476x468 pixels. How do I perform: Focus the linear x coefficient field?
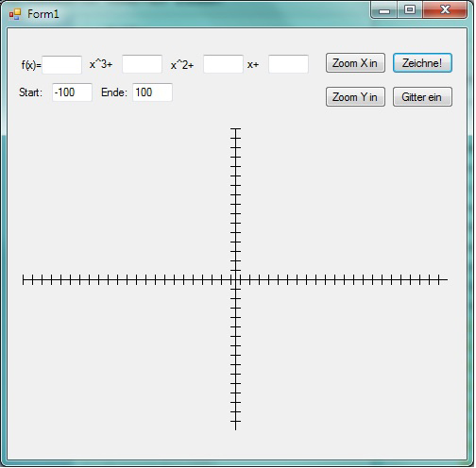coord(223,64)
